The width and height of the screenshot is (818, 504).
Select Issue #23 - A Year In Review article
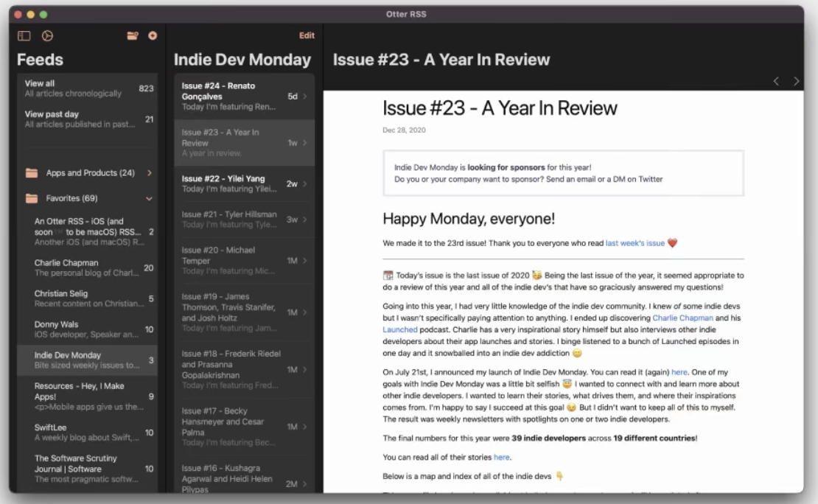click(x=244, y=143)
